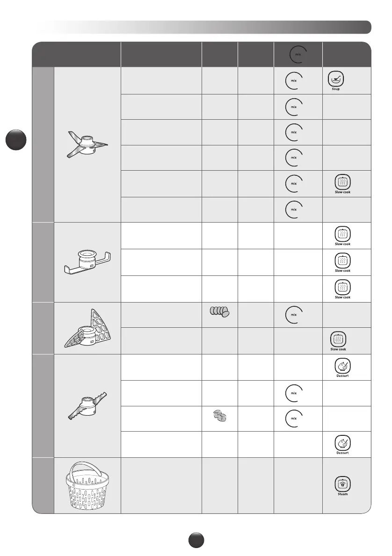Click the mix dial next to the cubes icon
Screen dimensions: 392x556
pos(294,419)
